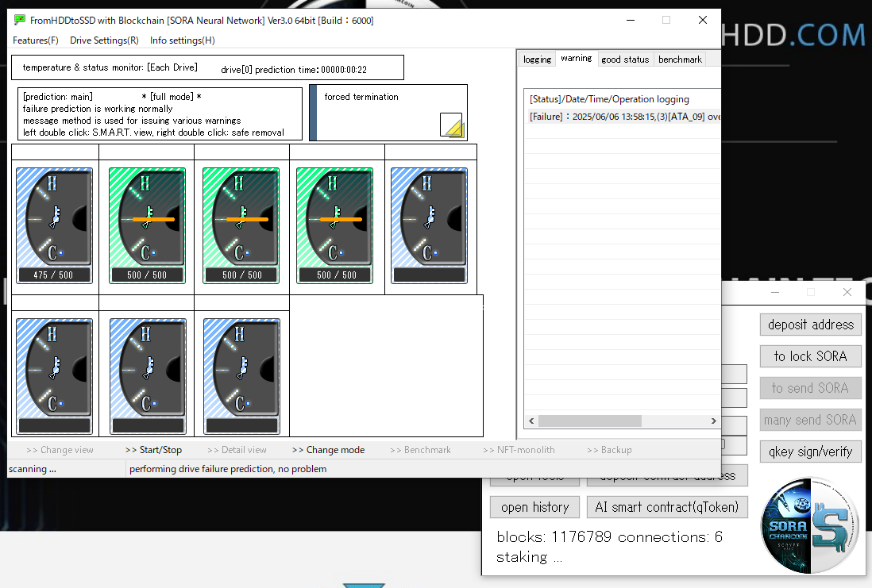Click the >> Detail view button
This screenshot has height=588, width=872.
pyautogui.click(x=237, y=450)
